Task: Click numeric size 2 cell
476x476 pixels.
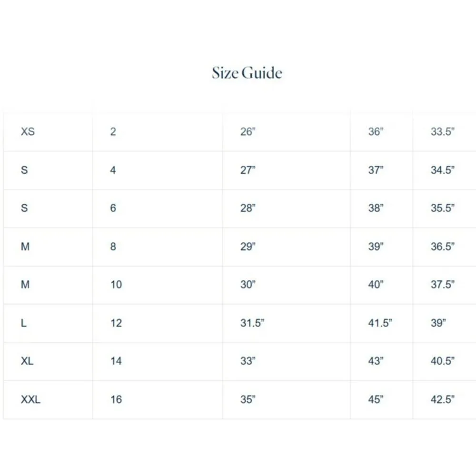Action: [x=113, y=131]
